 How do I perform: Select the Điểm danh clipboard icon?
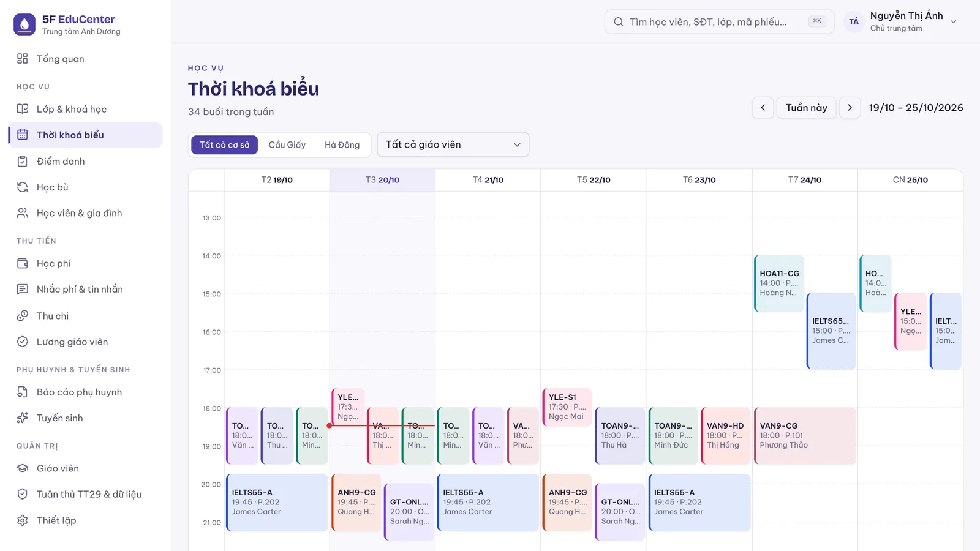(23, 161)
